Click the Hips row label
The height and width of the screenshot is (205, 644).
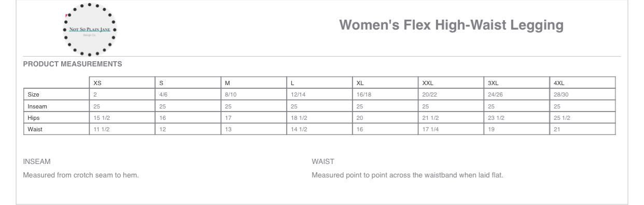pyautogui.click(x=57, y=118)
